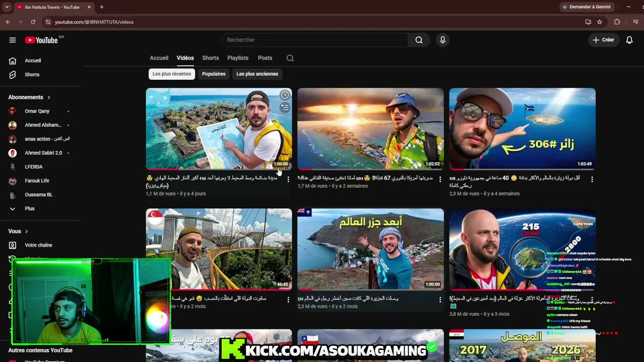Sort videos by Les plus anciennes

point(257,74)
